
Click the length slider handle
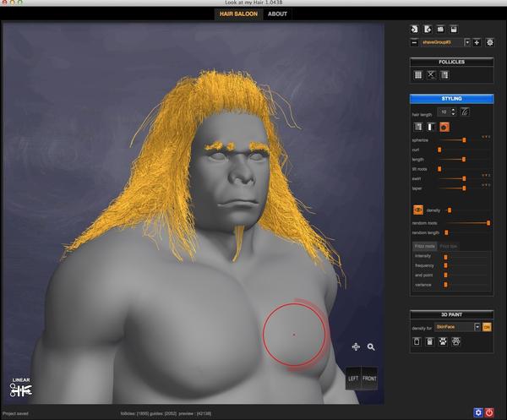(x=464, y=160)
